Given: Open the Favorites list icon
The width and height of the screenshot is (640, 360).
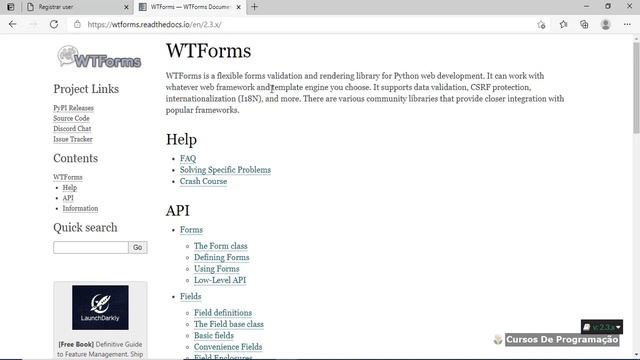Looking at the screenshot, I should [563, 24].
